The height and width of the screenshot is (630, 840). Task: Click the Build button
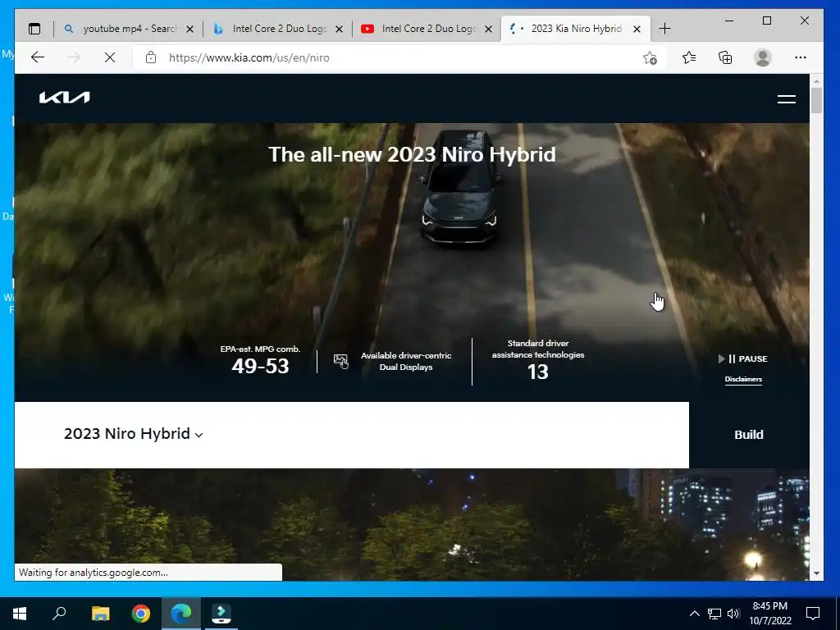[x=749, y=435]
